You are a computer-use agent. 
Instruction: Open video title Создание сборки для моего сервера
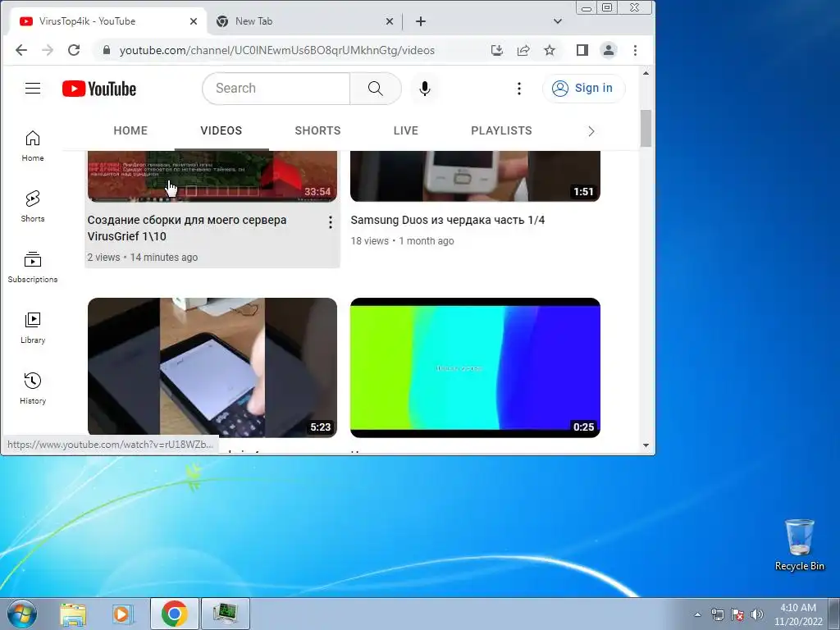[x=187, y=228]
